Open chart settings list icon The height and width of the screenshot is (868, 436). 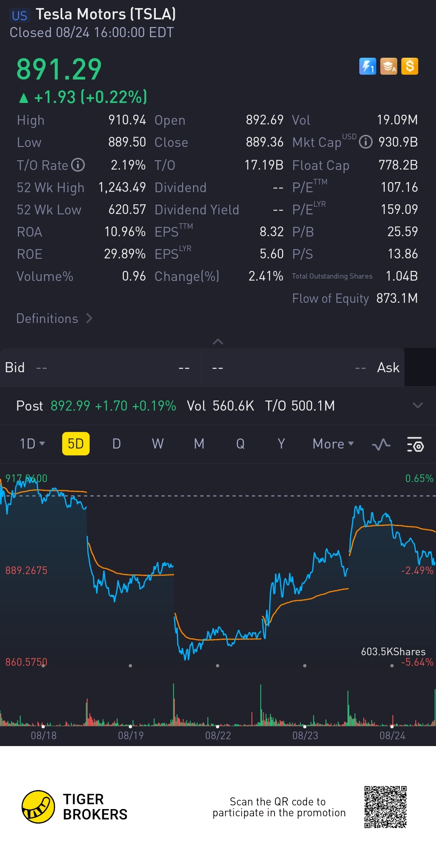tap(415, 444)
